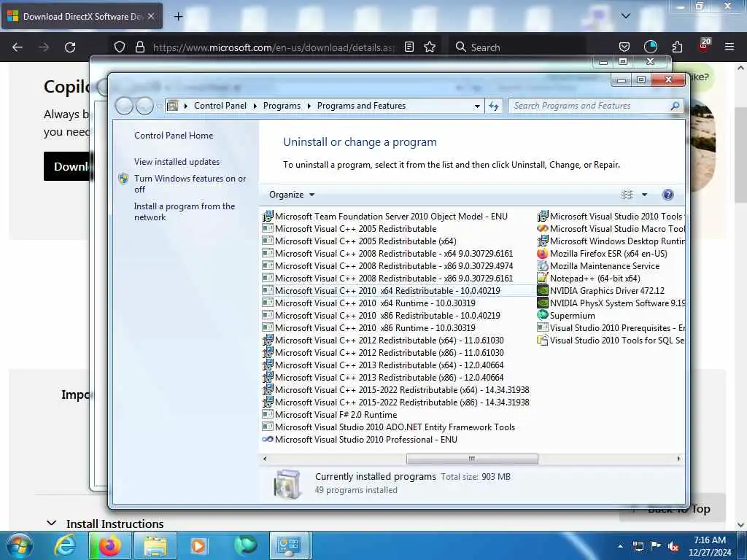The height and width of the screenshot is (560, 747).
Task: Expand the arrow after Programs breadcrumb
Action: tap(309, 106)
